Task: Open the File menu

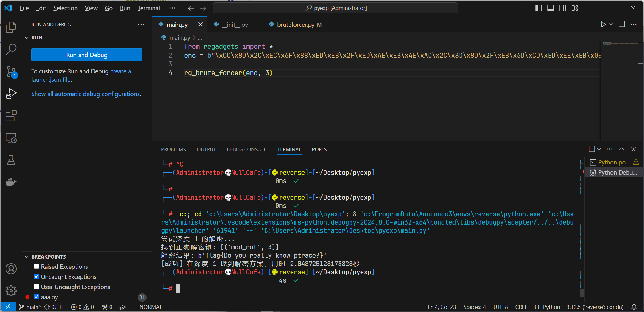Action: [x=24, y=8]
